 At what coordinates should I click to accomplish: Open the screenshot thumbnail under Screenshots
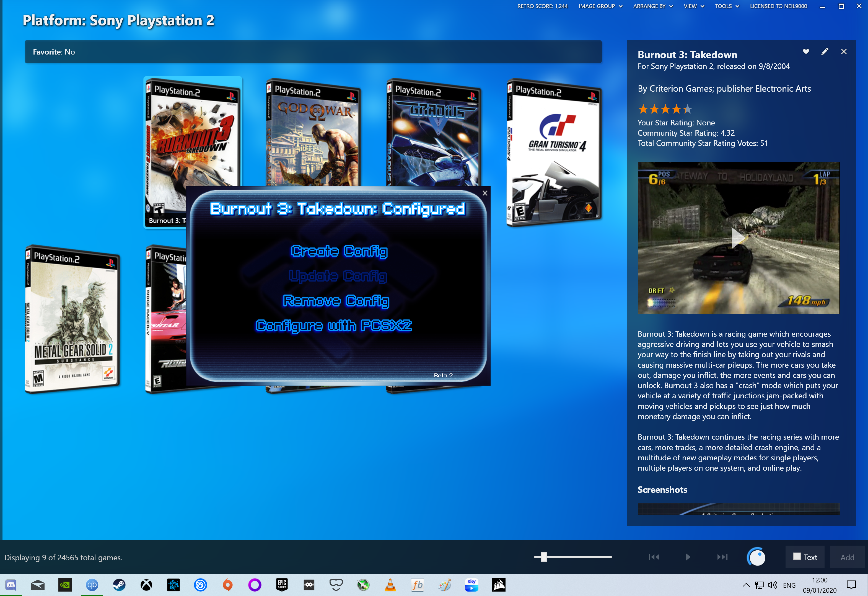pos(738,509)
